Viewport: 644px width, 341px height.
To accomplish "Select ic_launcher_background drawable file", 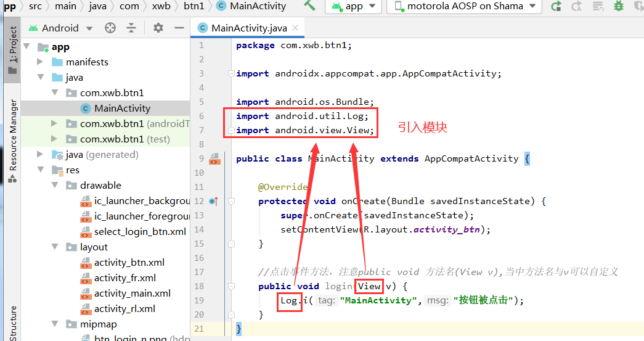I will tap(105, 201).
